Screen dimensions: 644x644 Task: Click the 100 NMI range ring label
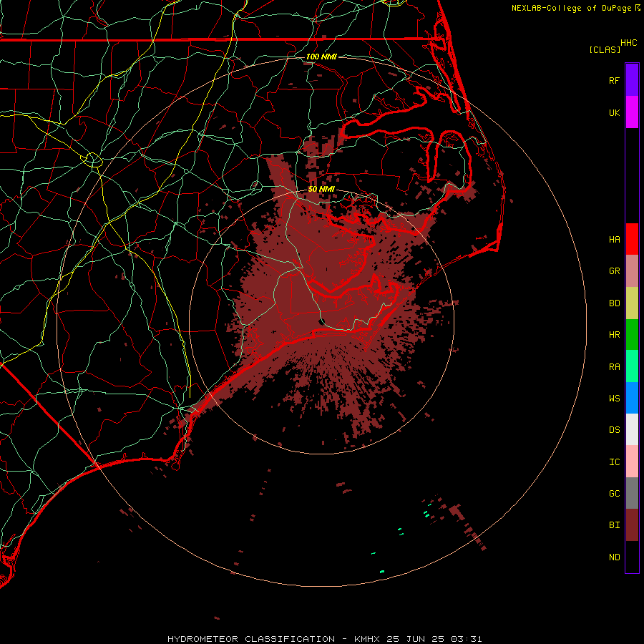[321, 57]
